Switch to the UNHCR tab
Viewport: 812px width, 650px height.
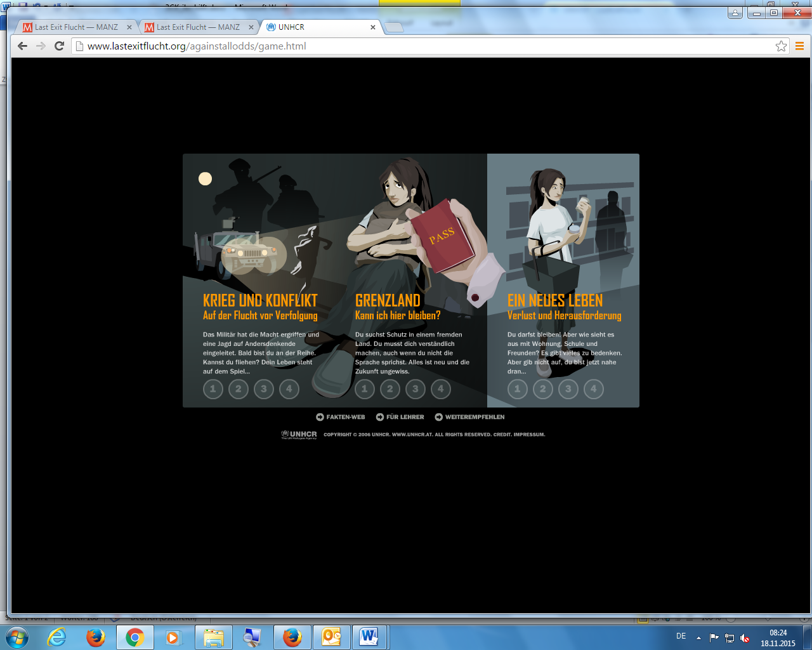(317, 27)
